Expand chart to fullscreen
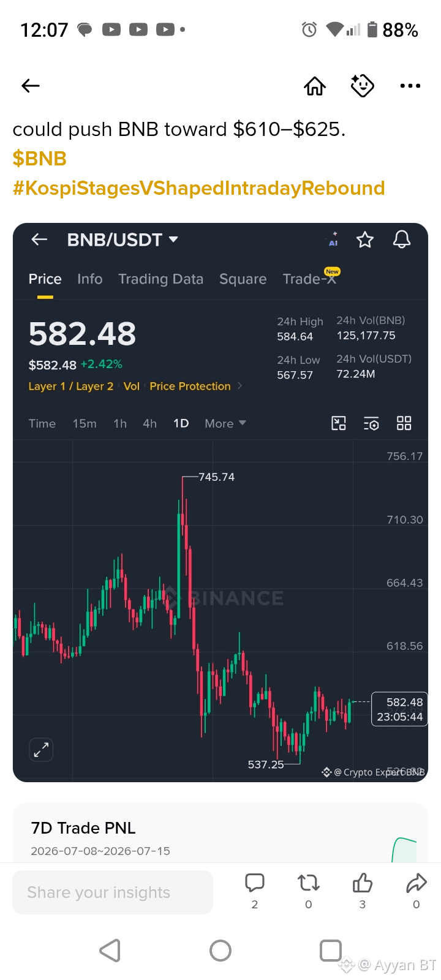Screen dimensions: 441x980 [41, 749]
